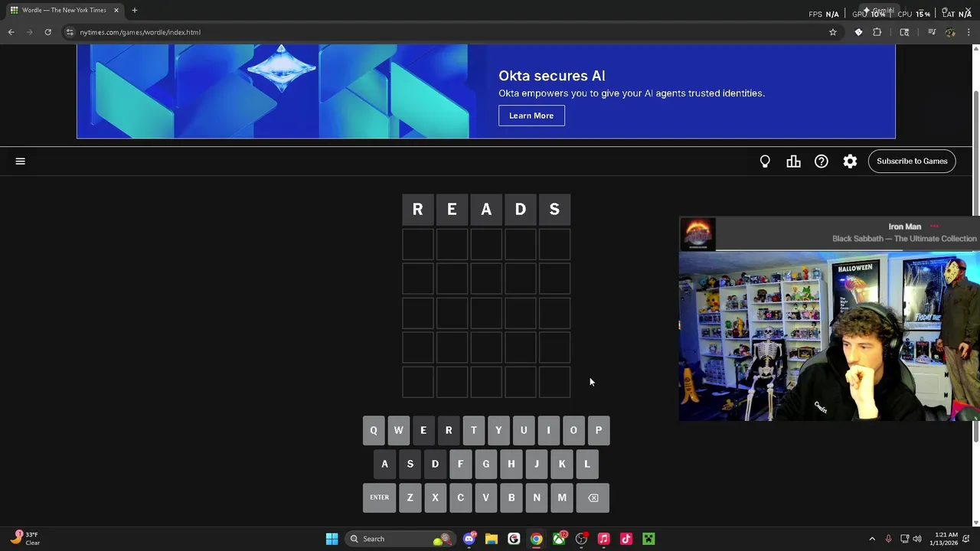
Task: Select the Wordle — The New York Times tab
Action: (64, 10)
